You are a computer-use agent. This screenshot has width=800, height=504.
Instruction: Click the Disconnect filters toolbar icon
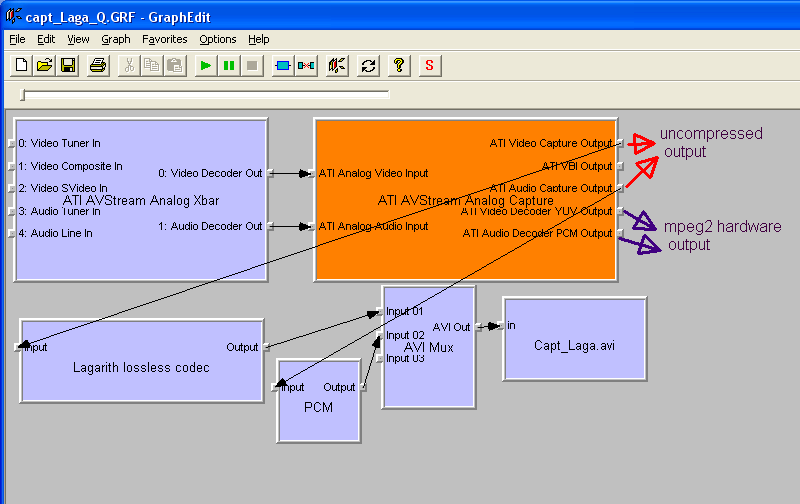tap(306, 66)
